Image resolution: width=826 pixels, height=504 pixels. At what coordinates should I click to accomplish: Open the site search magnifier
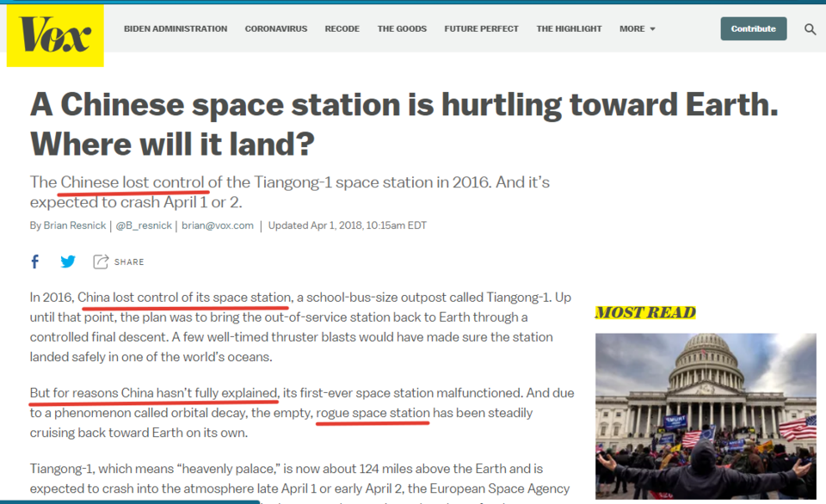pyautogui.click(x=810, y=28)
